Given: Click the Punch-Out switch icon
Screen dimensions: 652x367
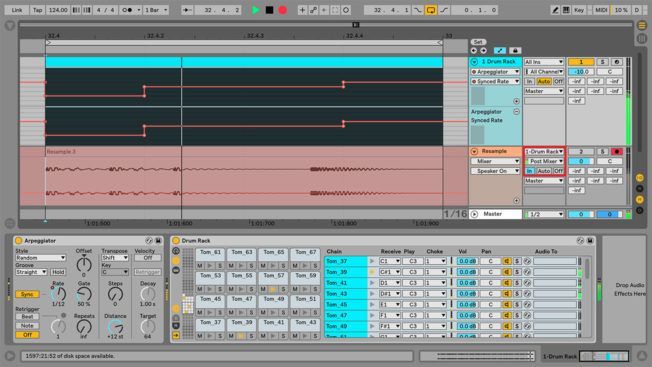Looking at the screenshot, I should pyautogui.click(x=444, y=10).
